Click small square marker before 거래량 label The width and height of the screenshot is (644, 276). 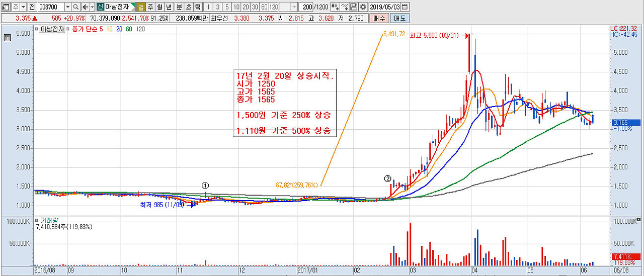36,220
